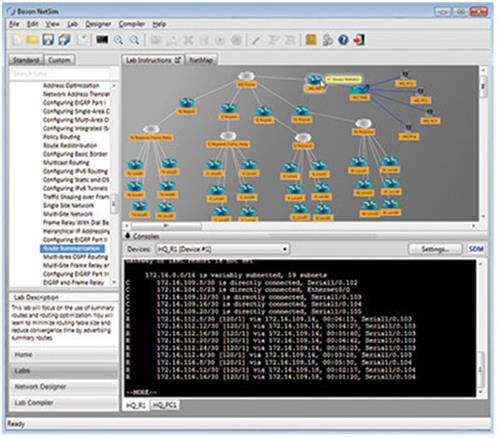Viewport: 500px width, 438px height.
Task: Select the HQ_R1 router icon in NetMap
Action: (x=314, y=80)
